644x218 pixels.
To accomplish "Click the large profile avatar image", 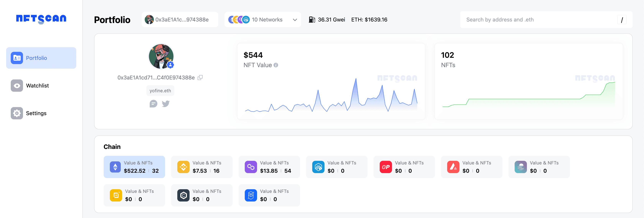I will [x=161, y=56].
